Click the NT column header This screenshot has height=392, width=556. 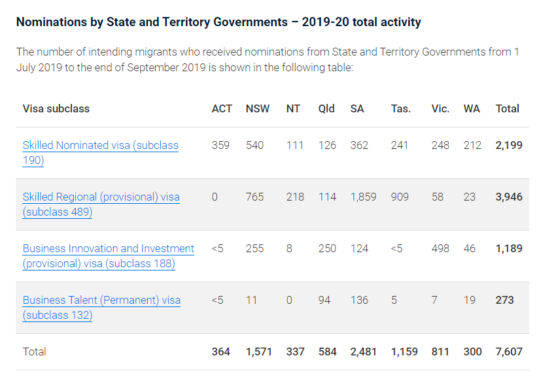click(x=293, y=108)
